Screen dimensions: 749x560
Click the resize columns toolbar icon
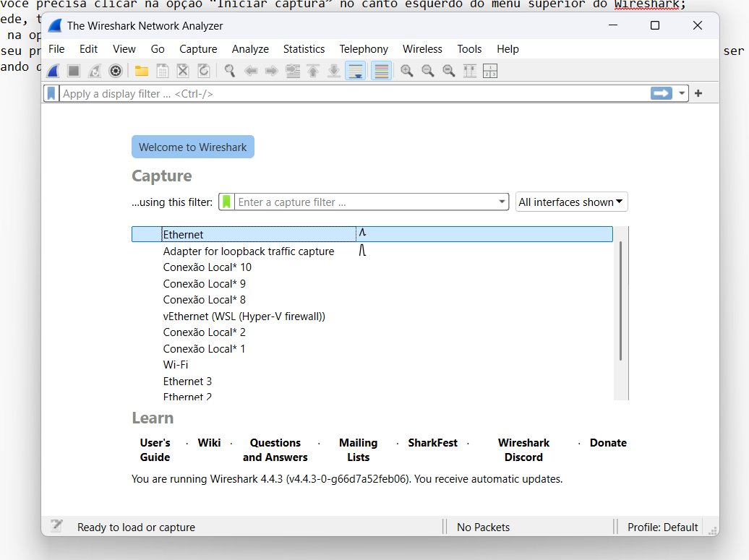click(490, 71)
